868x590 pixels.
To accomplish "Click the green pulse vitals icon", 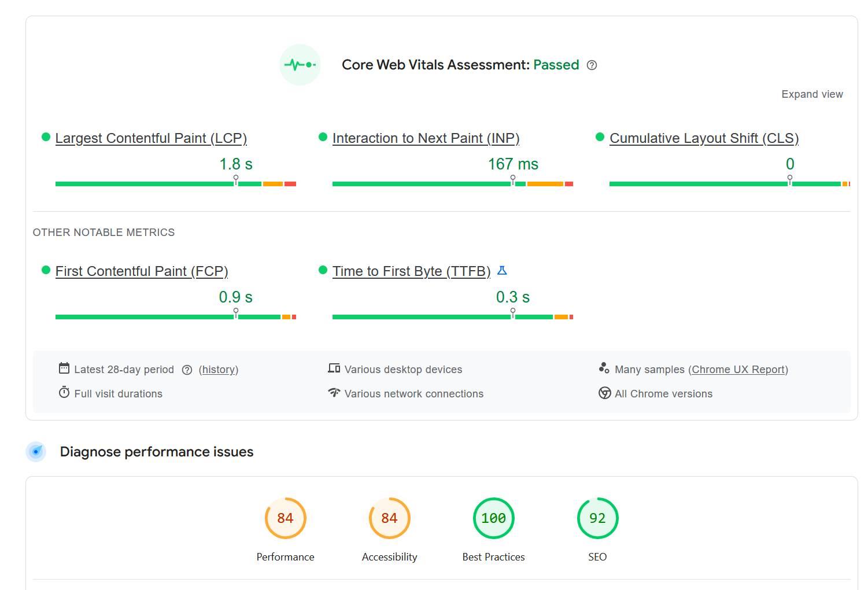I will pyautogui.click(x=300, y=65).
